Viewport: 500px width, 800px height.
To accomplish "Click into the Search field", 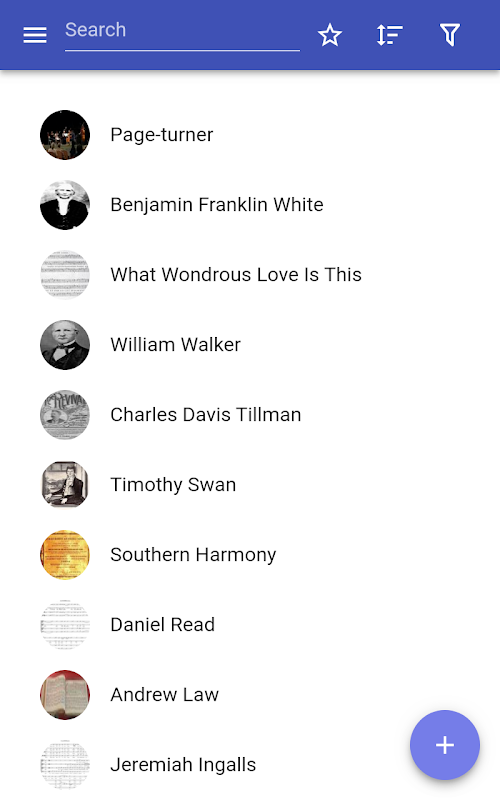I will 182,33.
